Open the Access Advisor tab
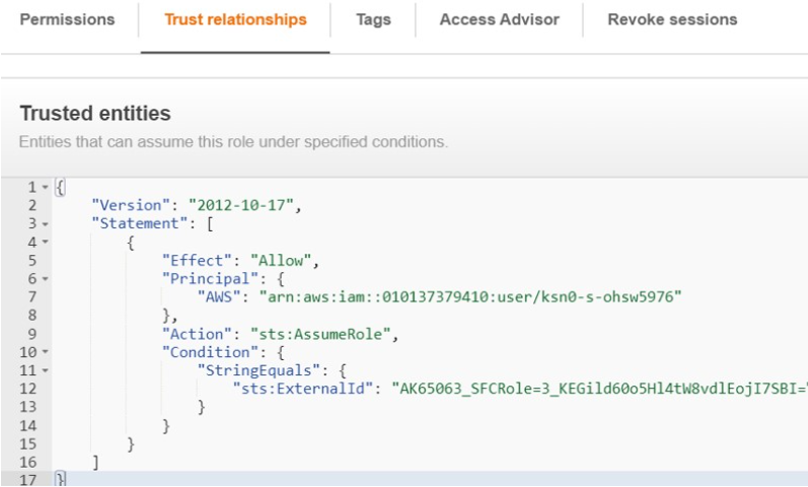This screenshot has width=808, height=487. point(499,20)
